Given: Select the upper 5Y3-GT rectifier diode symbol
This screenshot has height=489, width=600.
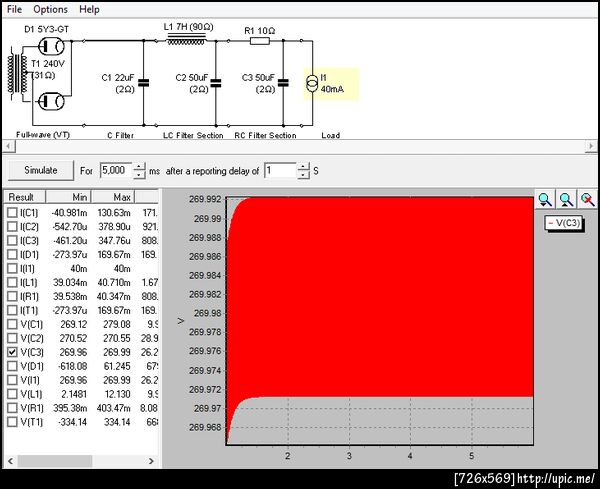Looking at the screenshot, I should click(51, 47).
